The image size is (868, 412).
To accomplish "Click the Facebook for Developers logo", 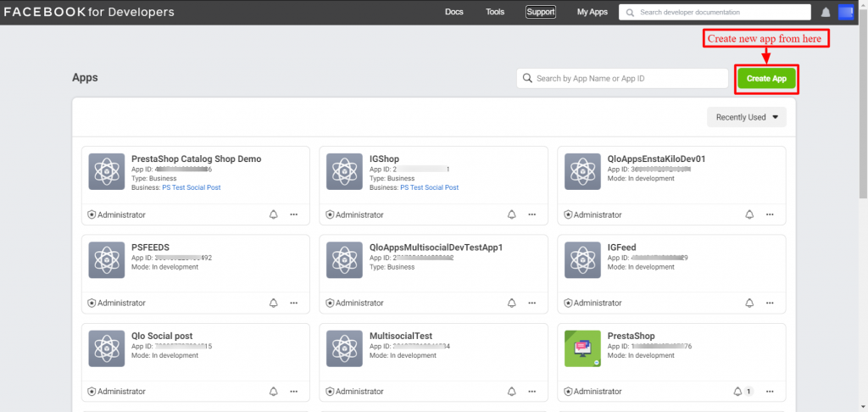I will (89, 12).
